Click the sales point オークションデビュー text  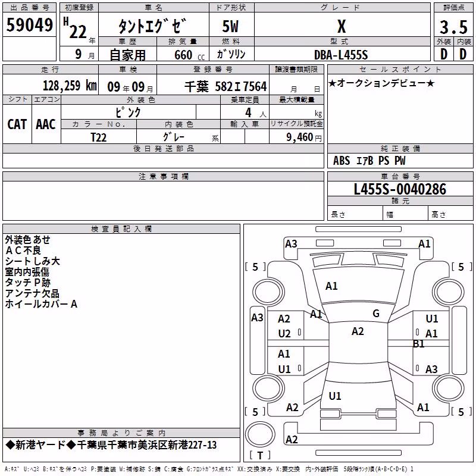coord(381,83)
